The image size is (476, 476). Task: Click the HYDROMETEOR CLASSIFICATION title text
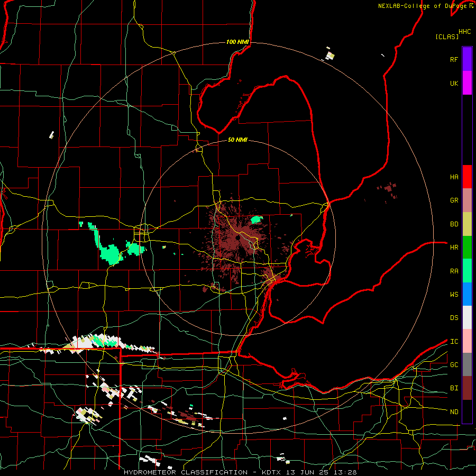(186, 472)
